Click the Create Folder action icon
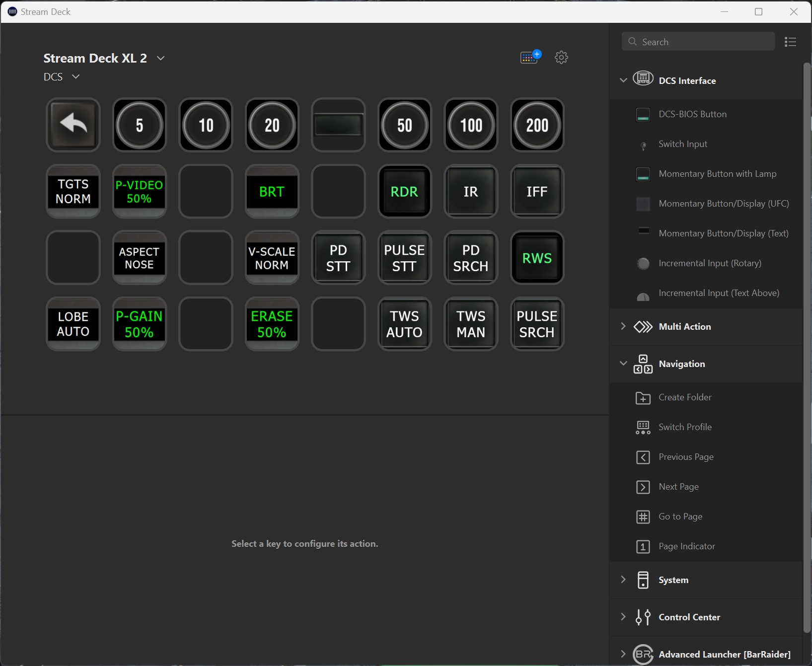Viewport: 812px width, 666px height. click(643, 398)
